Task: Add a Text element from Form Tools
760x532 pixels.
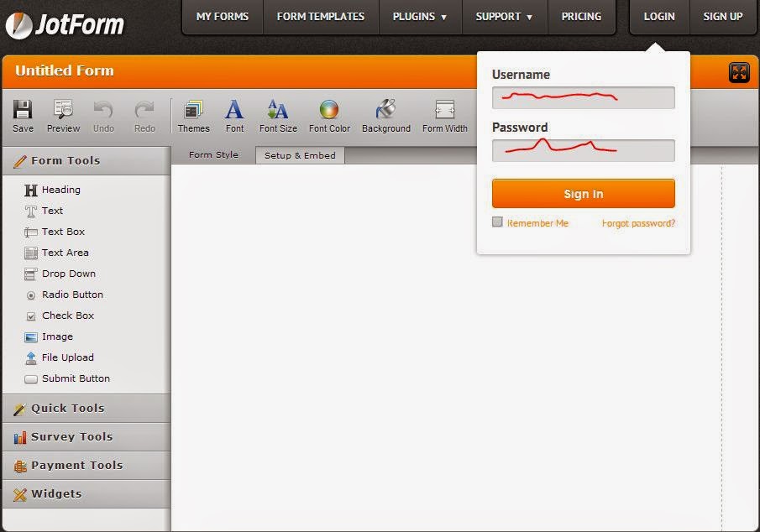Action: pos(45,211)
